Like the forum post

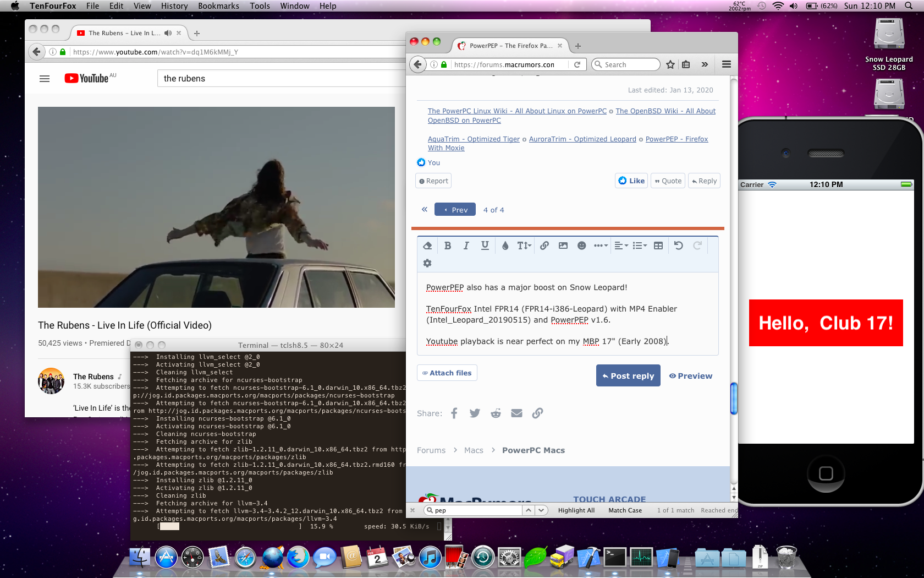pyautogui.click(x=631, y=181)
